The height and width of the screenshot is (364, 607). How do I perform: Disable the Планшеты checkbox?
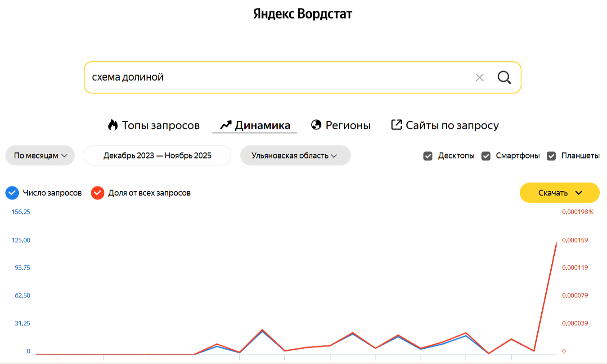pyautogui.click(x=551, y=156)
